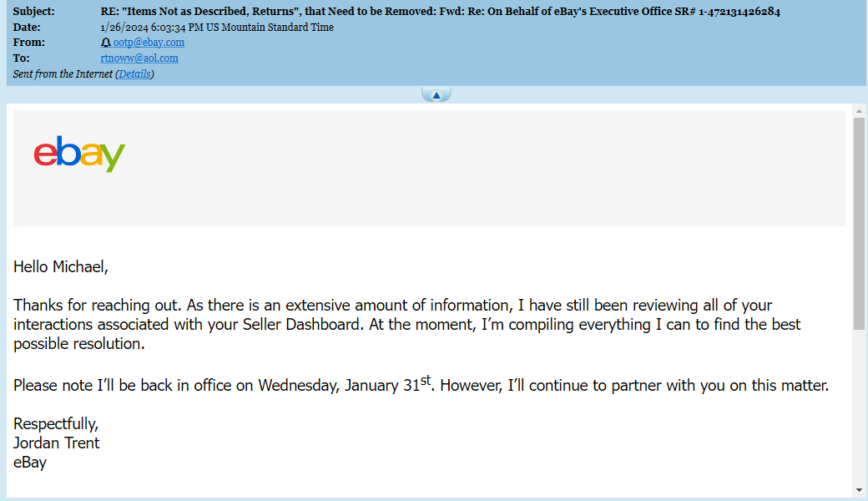Click the date and time value
The width and height of the screenshot is (868, 501).
(x=217, y=27)
